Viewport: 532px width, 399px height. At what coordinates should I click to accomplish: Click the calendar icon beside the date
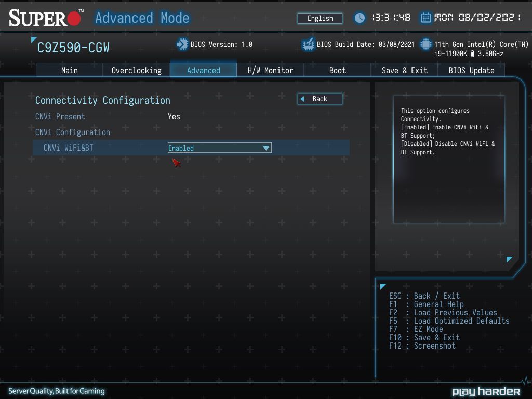pyautogui.click(x=425, y=18)
